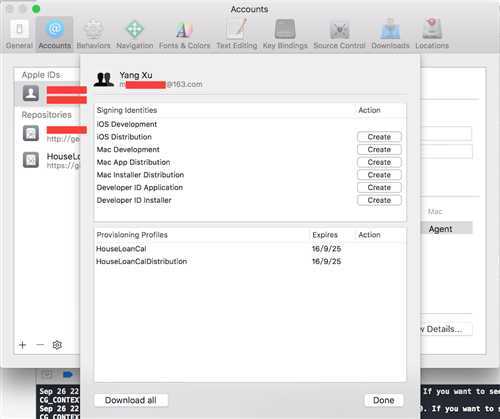The image size is (500, 419).
Task: Open the General preferences pane
Action: [19, 35]
